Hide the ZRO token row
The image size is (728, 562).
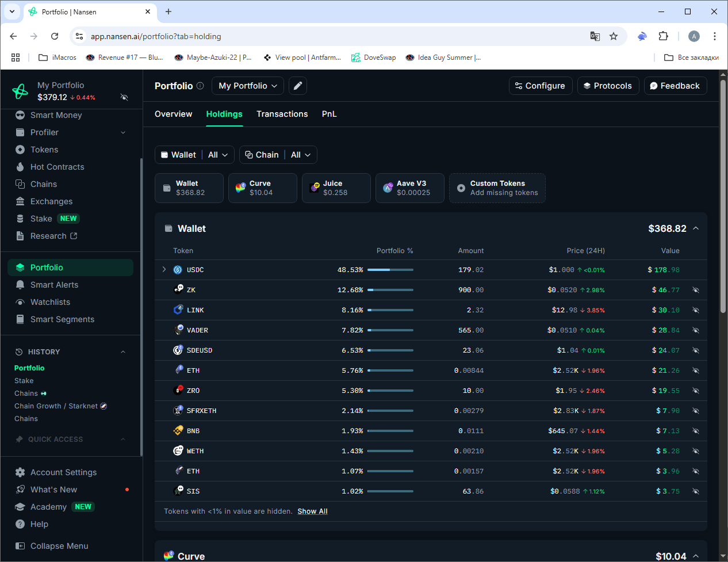(x=696, y=391)
